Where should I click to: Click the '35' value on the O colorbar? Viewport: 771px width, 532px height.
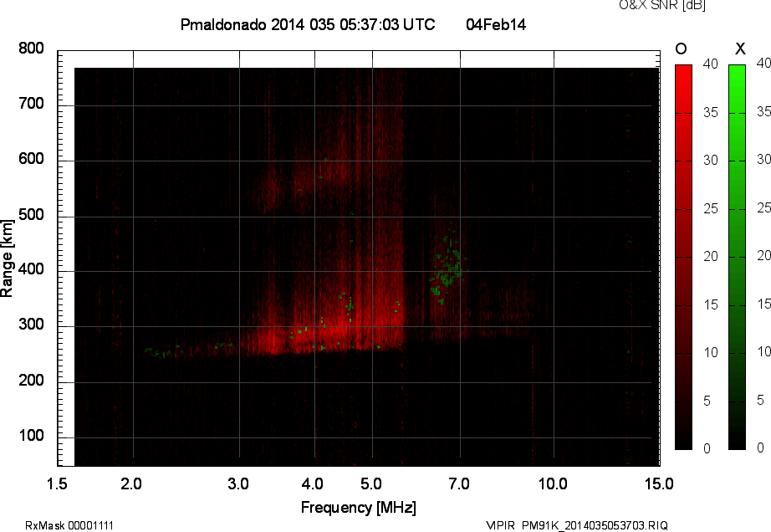pyautogui.click(x=710, y=113)
